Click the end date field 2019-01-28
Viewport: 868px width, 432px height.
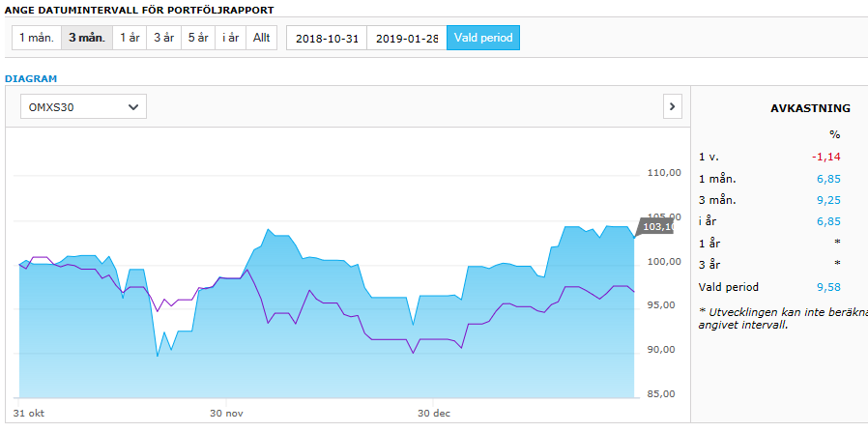point(406,39)
